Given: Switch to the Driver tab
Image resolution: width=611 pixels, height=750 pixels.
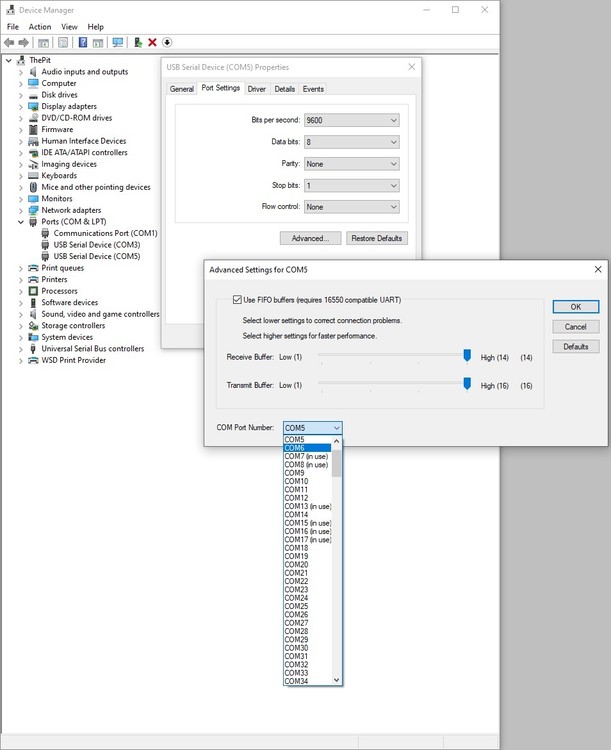Looking at the screenshot, I should click(x=256, y=89).
